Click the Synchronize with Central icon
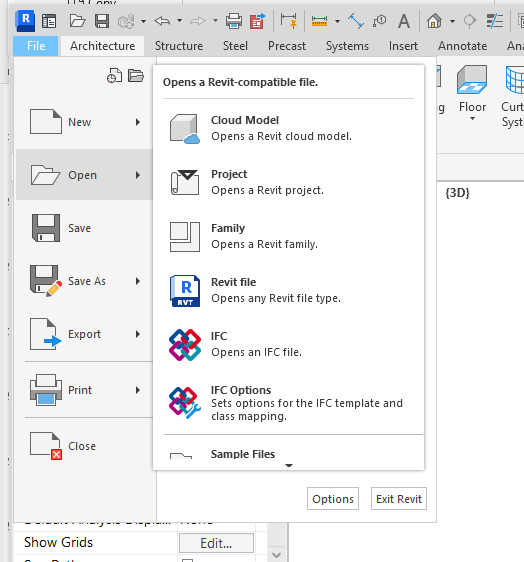 (126, 21)
